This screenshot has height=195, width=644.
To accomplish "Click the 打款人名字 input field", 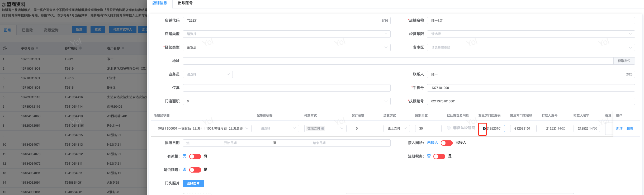I will coord(587,129).
